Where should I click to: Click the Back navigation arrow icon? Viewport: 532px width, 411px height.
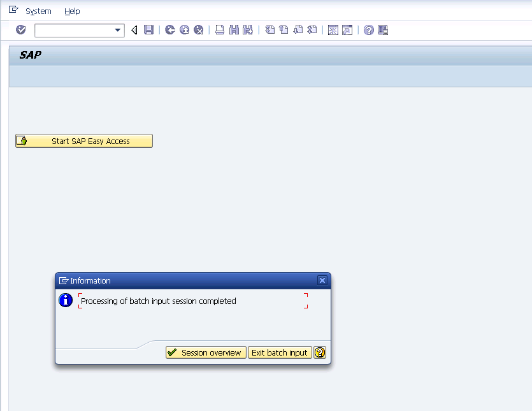(169, 30)
